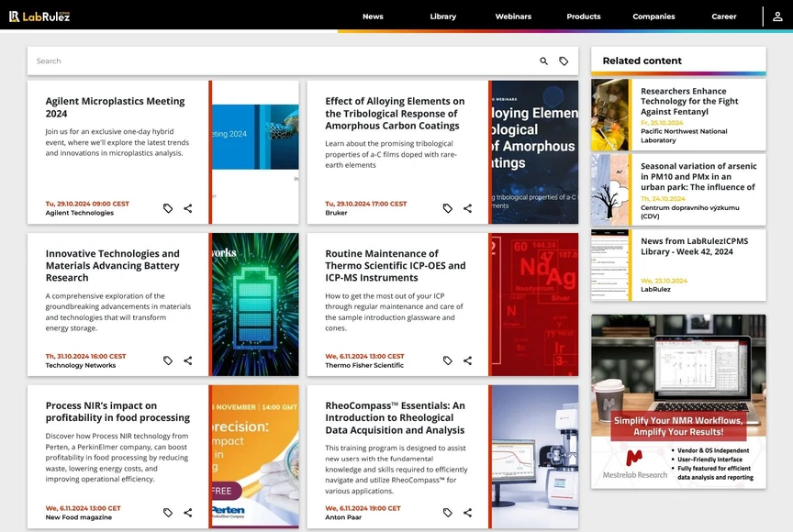Image resolution: width=793 pixels, height=532 pixels.
Task: Click the search magnifier icon
Action: tap(543, 61)
